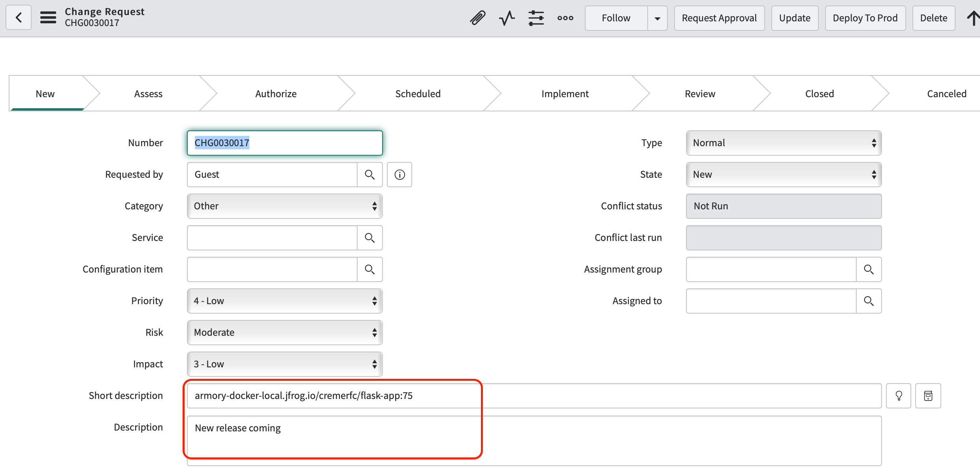The height and width of the screenshot is (474, 980).
Task: Click the short description lightbulb suggestion icon
Action: pos(898,396)
